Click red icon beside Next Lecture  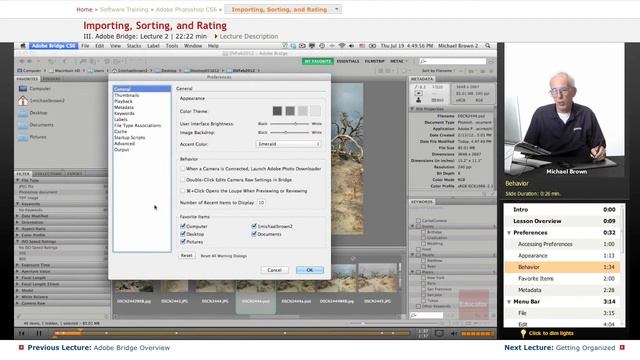pos(622,347)
